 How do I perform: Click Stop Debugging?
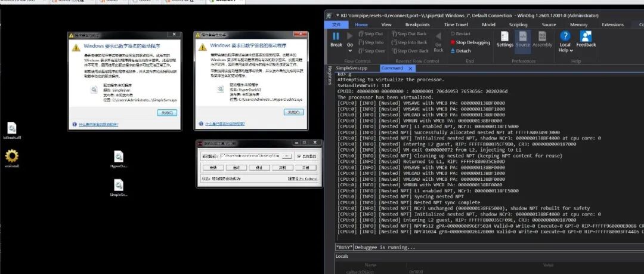470,42
